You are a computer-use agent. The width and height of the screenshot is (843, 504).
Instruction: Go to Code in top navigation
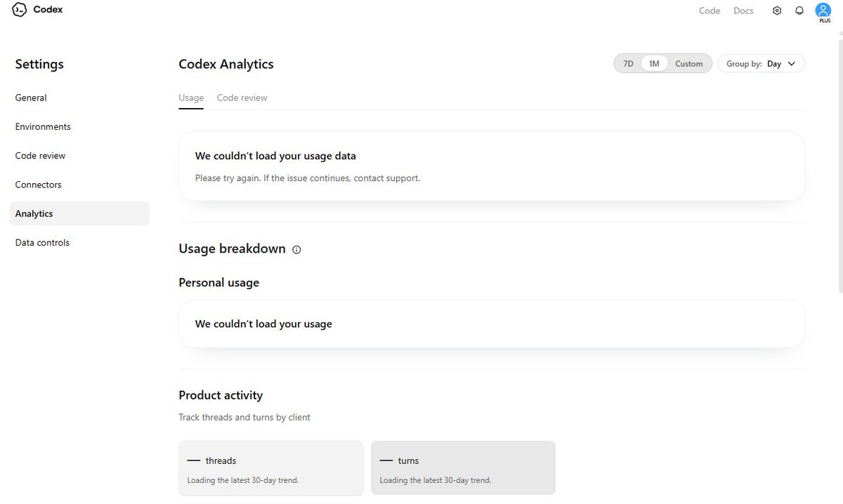710,11
